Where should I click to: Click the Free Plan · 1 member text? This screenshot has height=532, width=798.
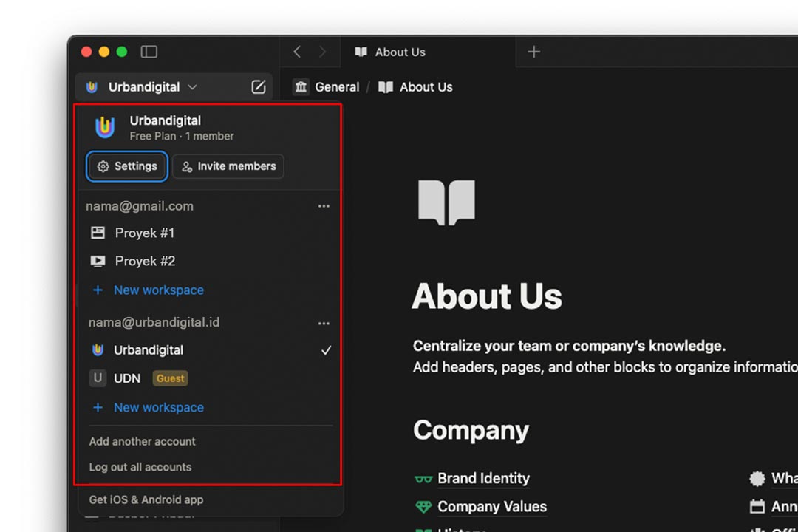(x=182, y=137)
